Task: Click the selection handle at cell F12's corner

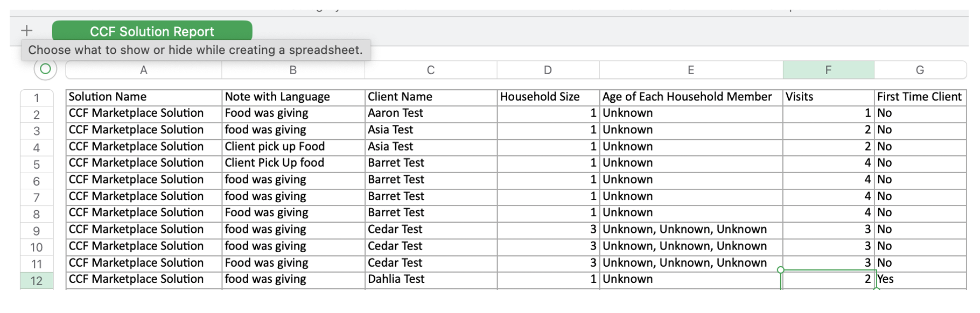Action: pos(781,270)
